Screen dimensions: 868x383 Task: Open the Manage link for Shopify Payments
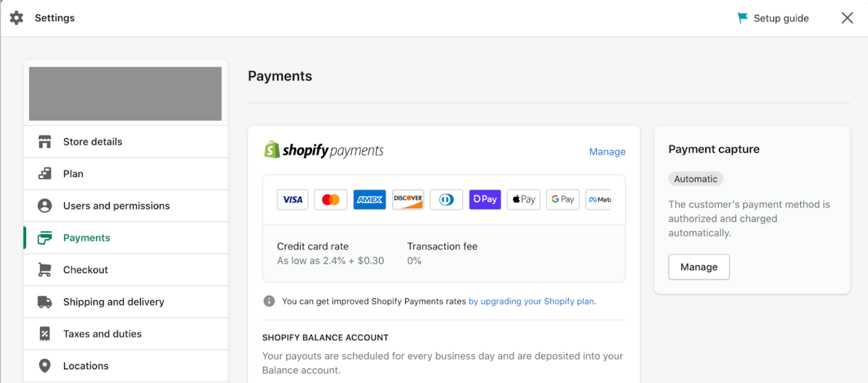click(607, 152)
